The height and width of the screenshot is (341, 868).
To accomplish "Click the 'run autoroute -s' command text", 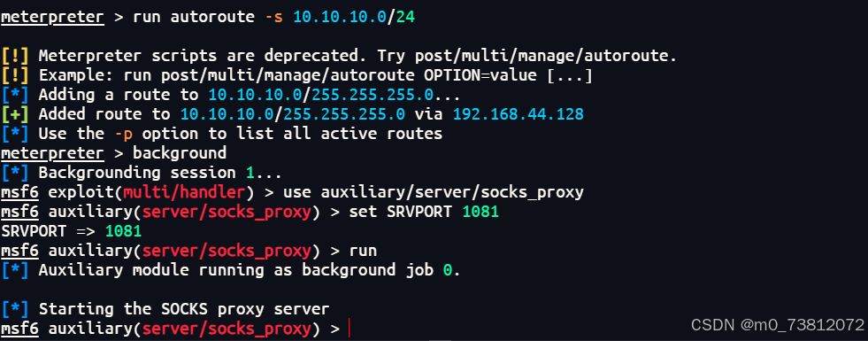I will (207, 17).
